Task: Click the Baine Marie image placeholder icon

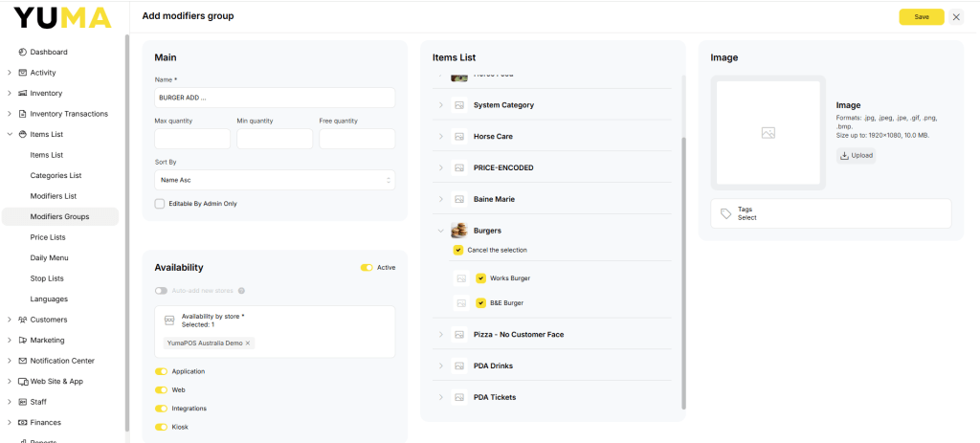Action: pyautogui.click(x=459, y=199)
